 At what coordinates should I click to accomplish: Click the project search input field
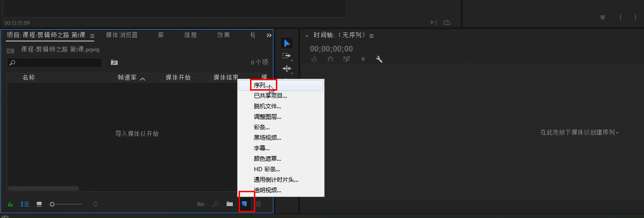tap(55, 62)
